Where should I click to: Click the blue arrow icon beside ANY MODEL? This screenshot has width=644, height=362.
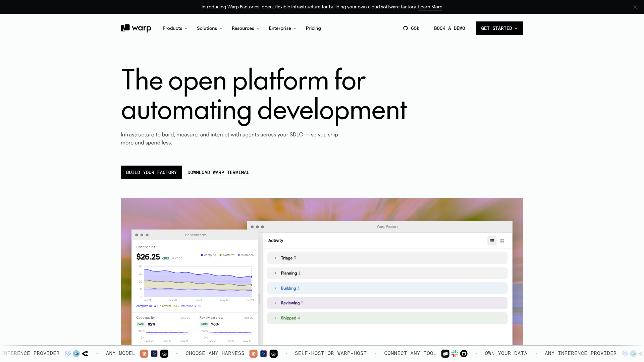pyautogui.click(x=154, y=354)
